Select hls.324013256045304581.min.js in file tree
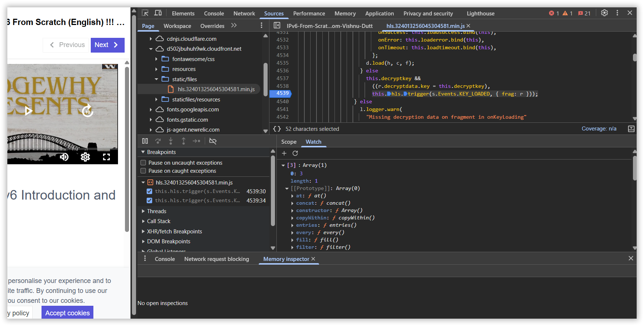 coord(216,89)
